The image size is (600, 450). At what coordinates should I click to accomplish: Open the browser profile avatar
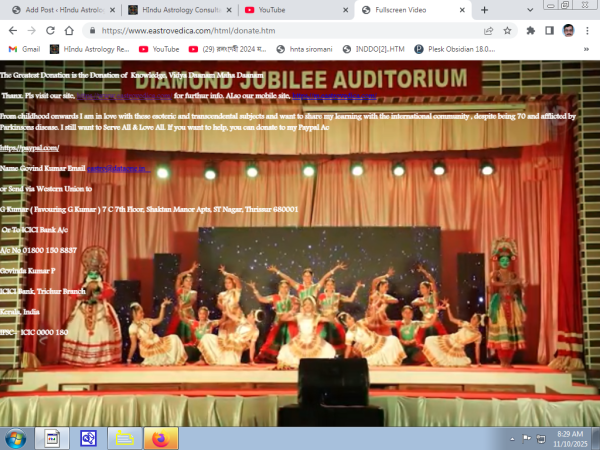[568, 30]
